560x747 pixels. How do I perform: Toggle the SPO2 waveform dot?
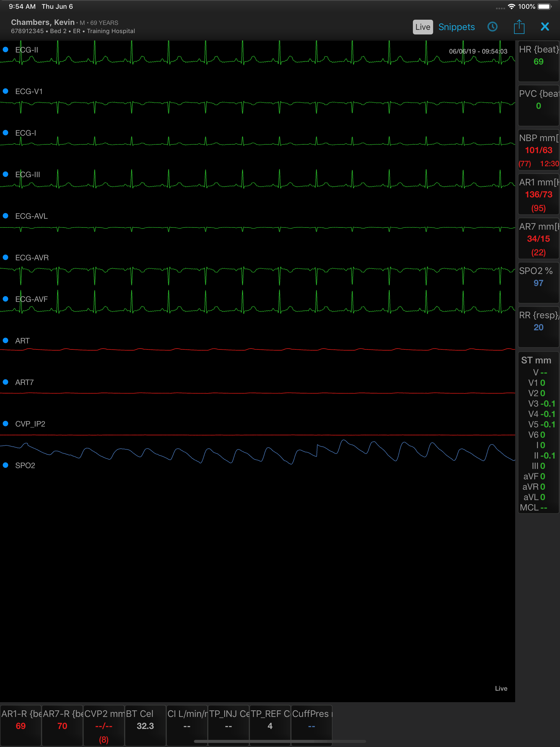click(x=5, y=465)
